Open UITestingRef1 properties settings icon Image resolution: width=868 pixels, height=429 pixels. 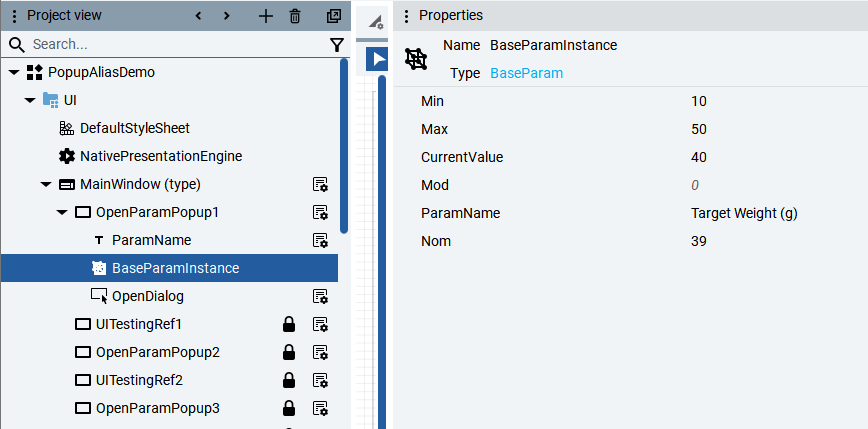coord(321,324)
